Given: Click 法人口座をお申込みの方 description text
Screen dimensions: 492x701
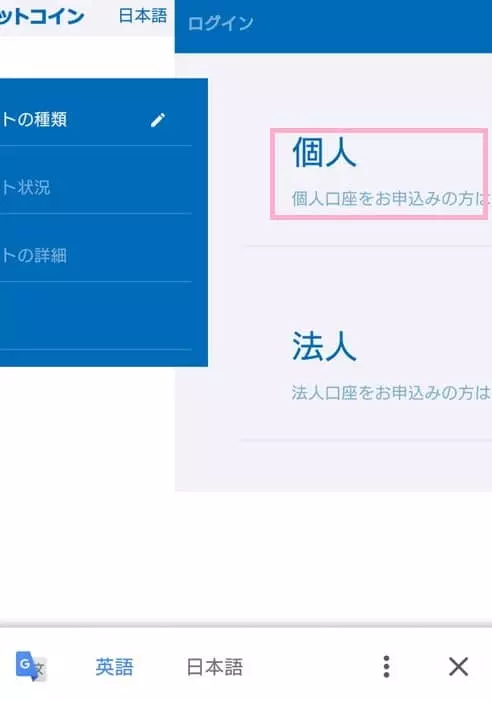Looking at the screenshot, I should 391,393.
